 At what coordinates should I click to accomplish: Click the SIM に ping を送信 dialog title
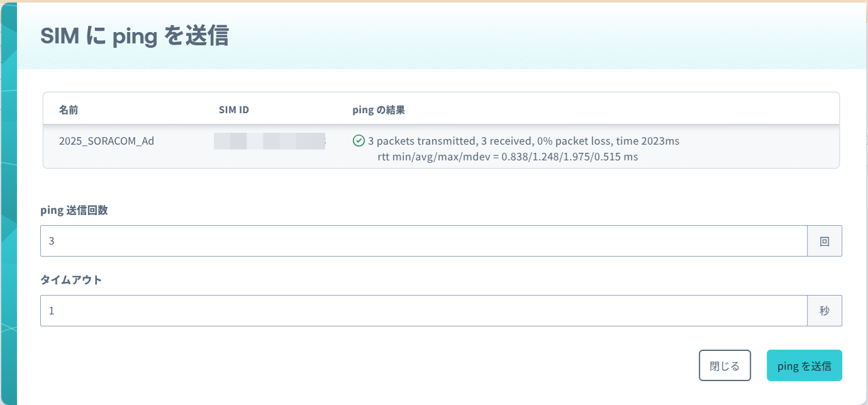tap(135, 36)
